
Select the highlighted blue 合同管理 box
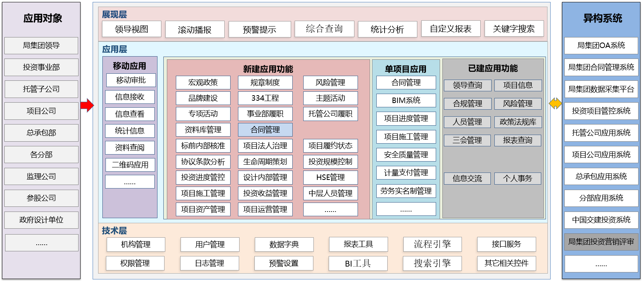[x=265, y=130]
